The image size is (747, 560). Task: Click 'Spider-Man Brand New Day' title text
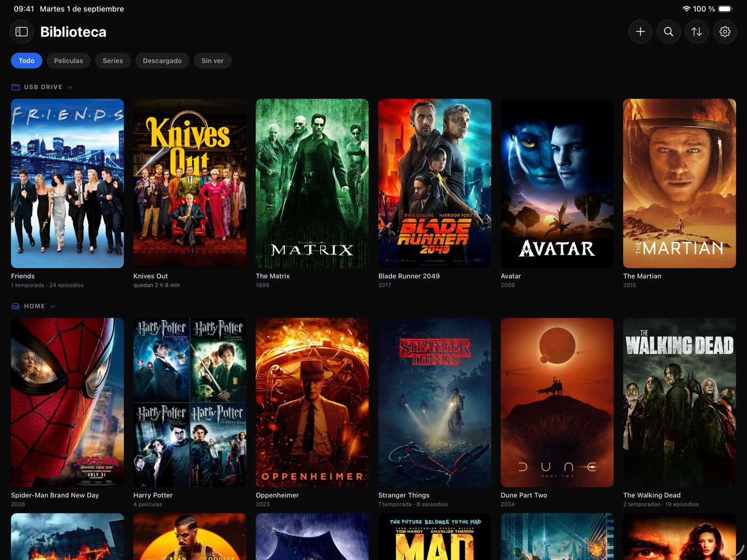[55, 495]
